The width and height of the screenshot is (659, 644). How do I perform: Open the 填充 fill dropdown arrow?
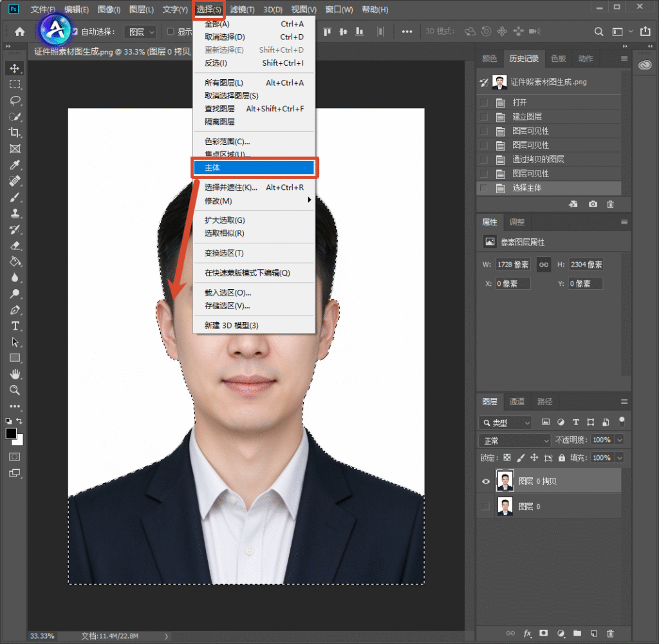pos(620,458)
